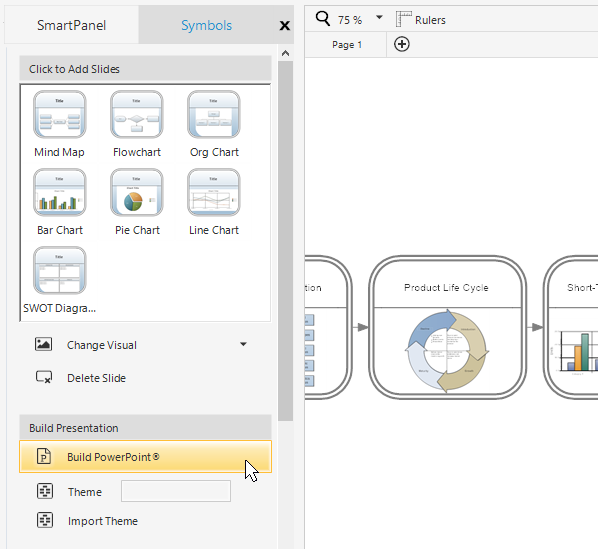Screen dimensions: 598x549
Task: Add a Line Chart slide
Action: tap(214, 193)
